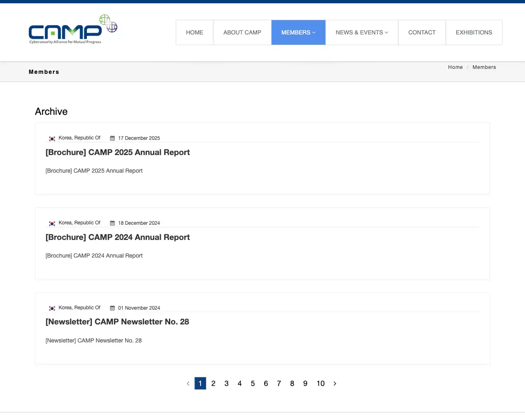Click calendar icon next to 17 December 2025
This screenshot has width=525, height=420.
[x=112, y=138]
